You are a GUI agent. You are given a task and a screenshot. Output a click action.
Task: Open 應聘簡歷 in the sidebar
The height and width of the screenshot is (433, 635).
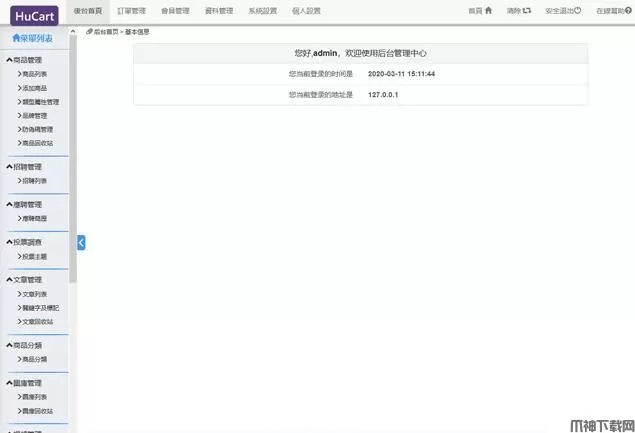32,218
